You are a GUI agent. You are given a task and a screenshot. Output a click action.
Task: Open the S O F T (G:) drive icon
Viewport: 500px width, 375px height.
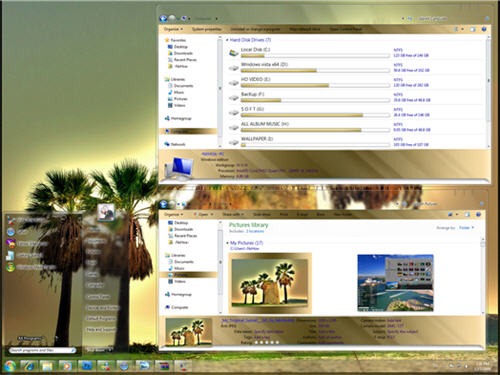coord(234,112)
